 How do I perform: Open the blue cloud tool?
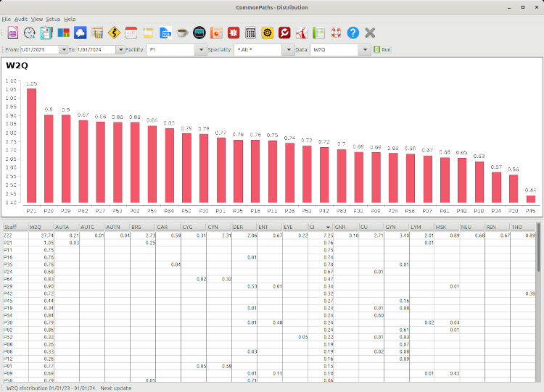[x=81, y=33]
